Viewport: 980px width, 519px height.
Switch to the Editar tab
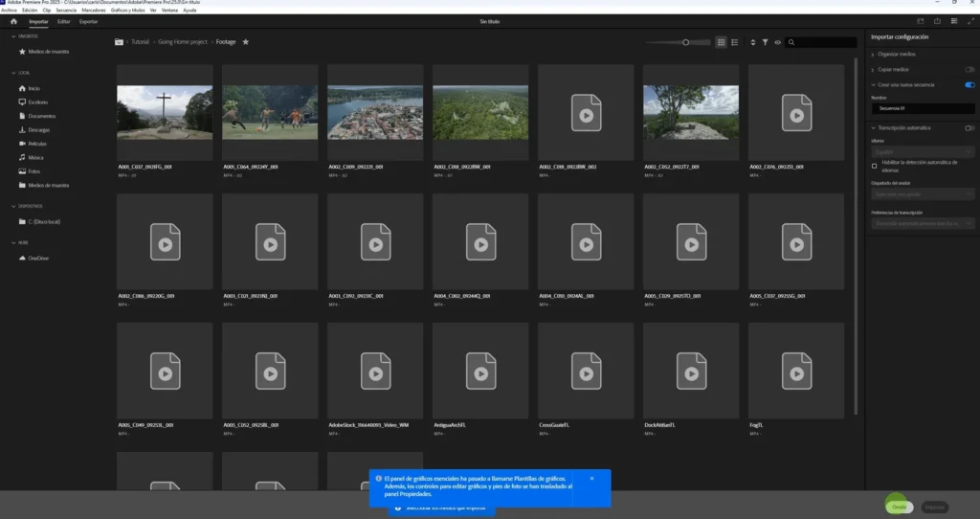click(x=64, y=21)
